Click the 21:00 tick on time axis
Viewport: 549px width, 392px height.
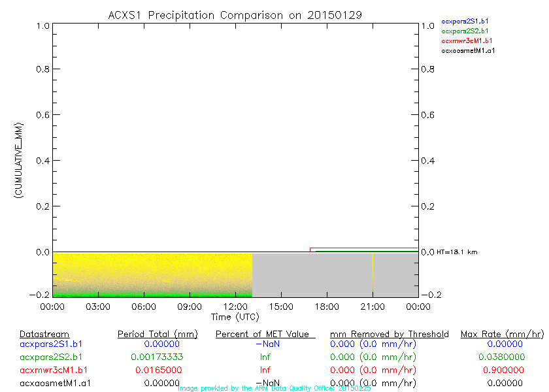pyautogui.click(x=372, y=306)
